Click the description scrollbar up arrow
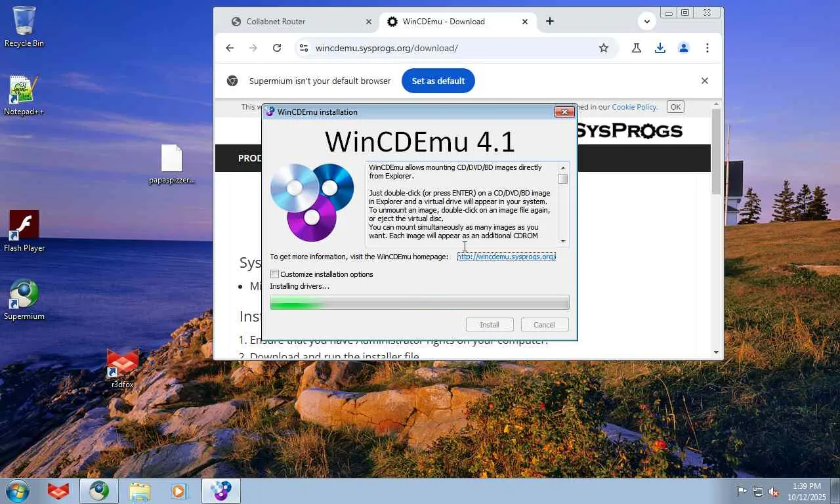Image resolution: width=840 pixels, height=504 pixels. (563, 168)
